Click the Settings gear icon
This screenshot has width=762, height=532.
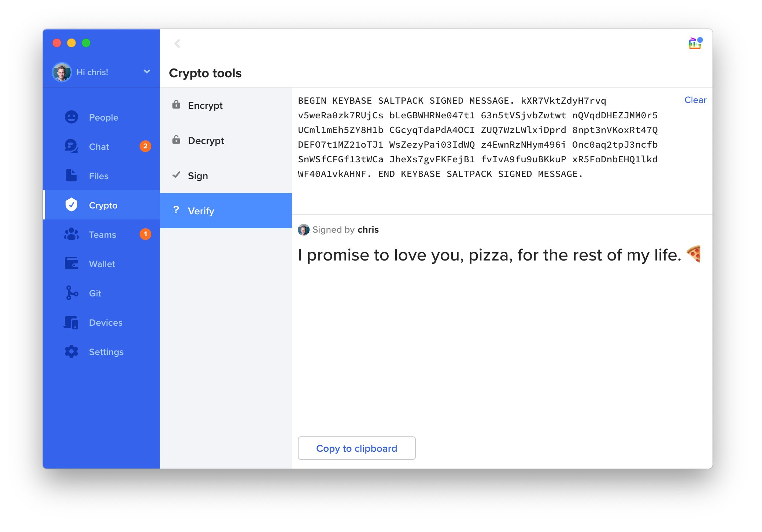pos(71,352)
